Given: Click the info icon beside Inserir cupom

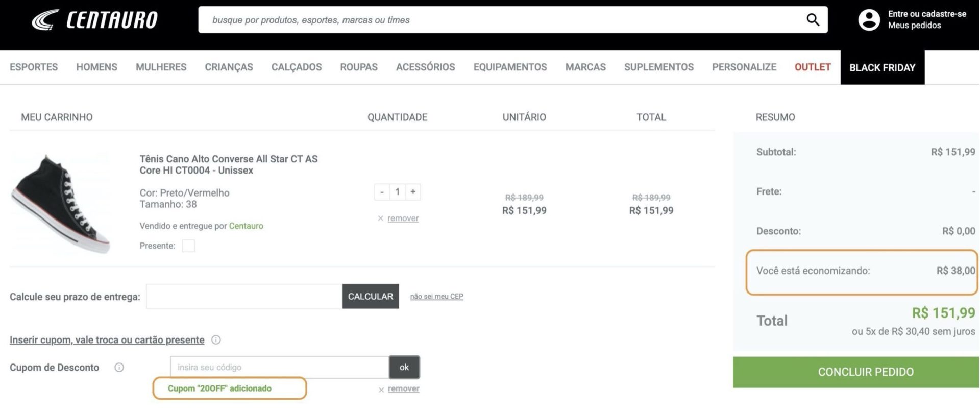Looking at the screenshot, I should [216, 340].
